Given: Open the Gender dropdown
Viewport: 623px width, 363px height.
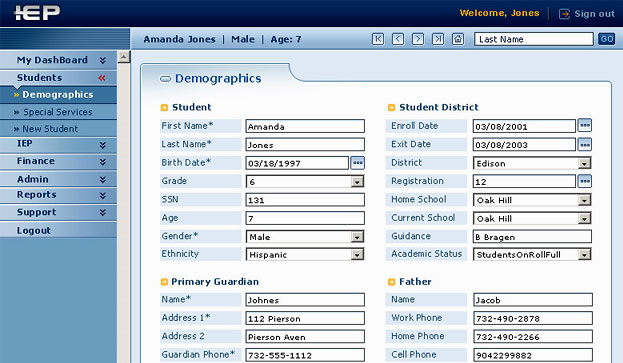Looking at the screenshot, I should click(357, 237).
